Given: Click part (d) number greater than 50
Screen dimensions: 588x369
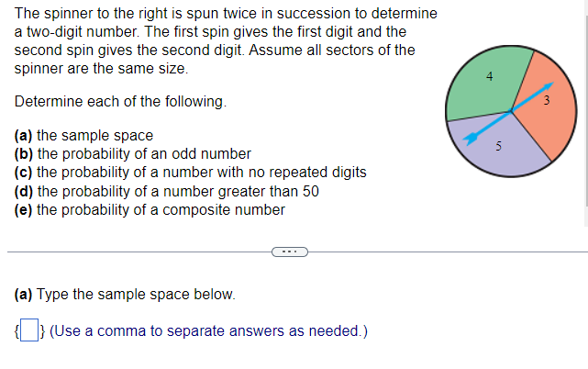Looking at the screenshot, I should (x=167, y=191).
